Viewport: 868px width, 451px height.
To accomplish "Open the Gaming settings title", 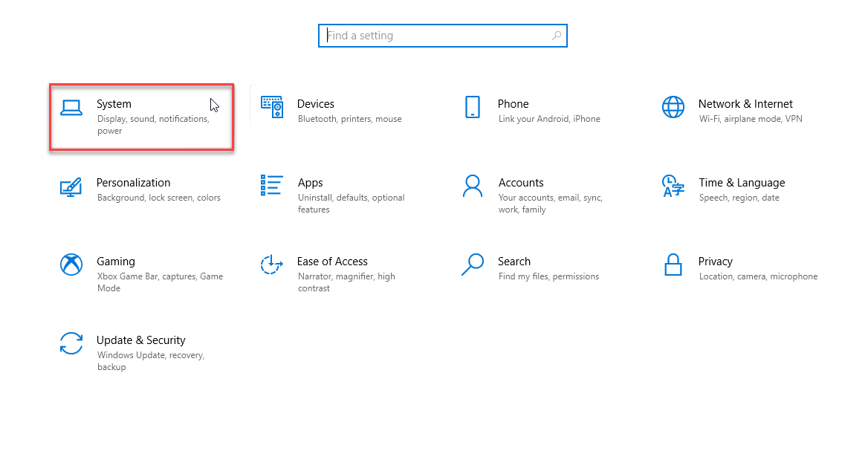I will (116, 262).
